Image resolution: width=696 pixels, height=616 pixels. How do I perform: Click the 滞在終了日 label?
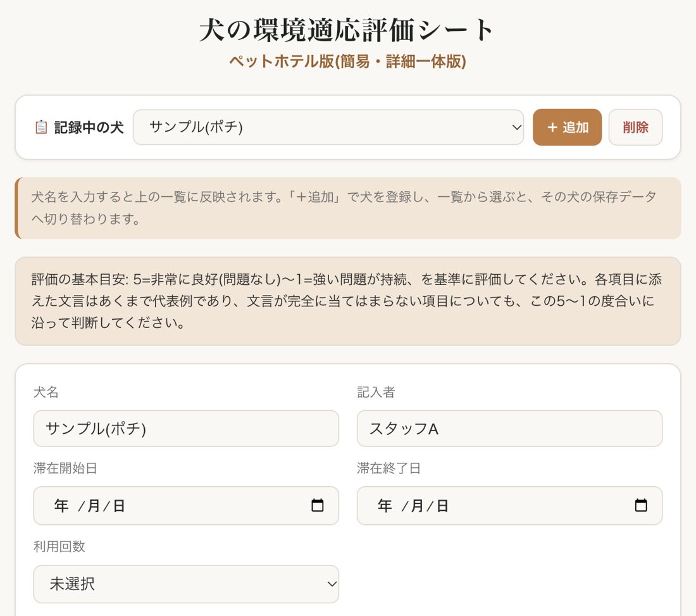pos(389,468)
